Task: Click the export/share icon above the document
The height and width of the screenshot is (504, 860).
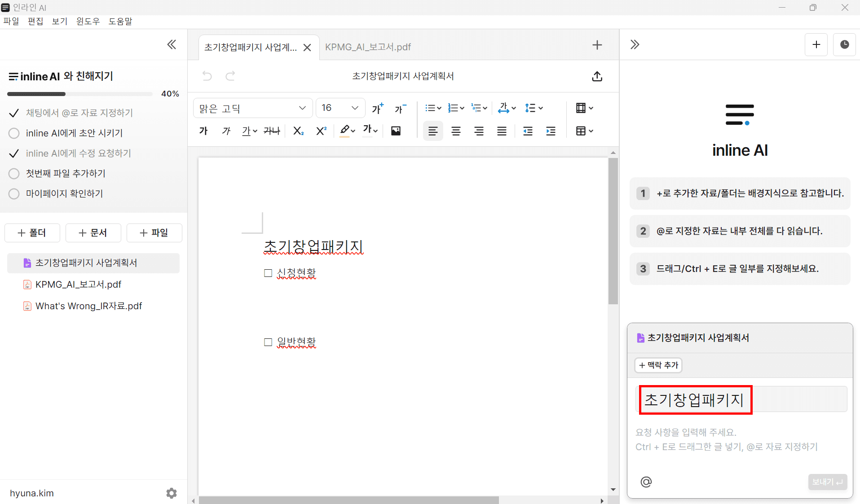Action: tap(597, 76)
